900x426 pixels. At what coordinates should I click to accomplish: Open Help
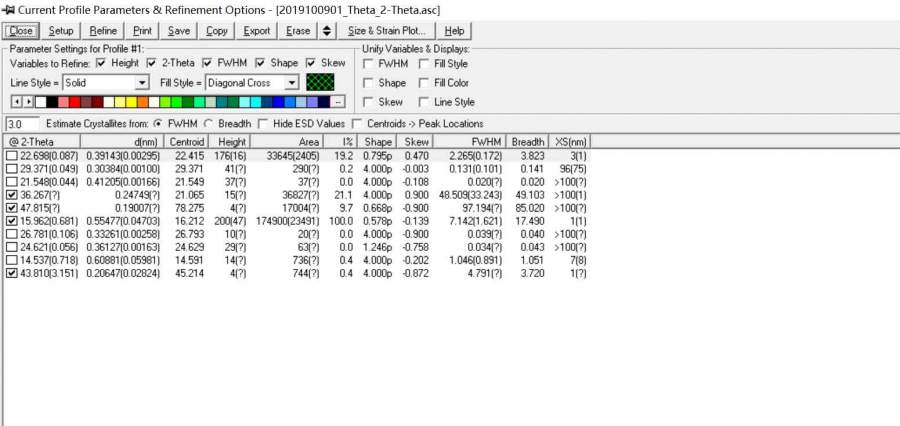point(454,31)
